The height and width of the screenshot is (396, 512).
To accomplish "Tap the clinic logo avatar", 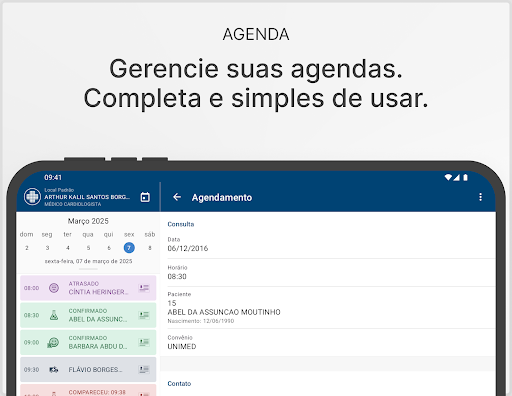I will click(x=32, y=197).
